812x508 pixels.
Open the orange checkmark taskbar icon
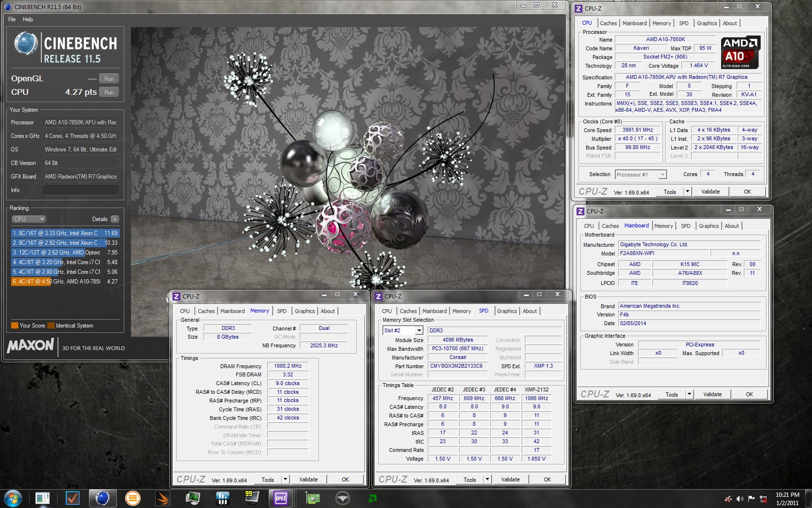click(x=72, y=498)
